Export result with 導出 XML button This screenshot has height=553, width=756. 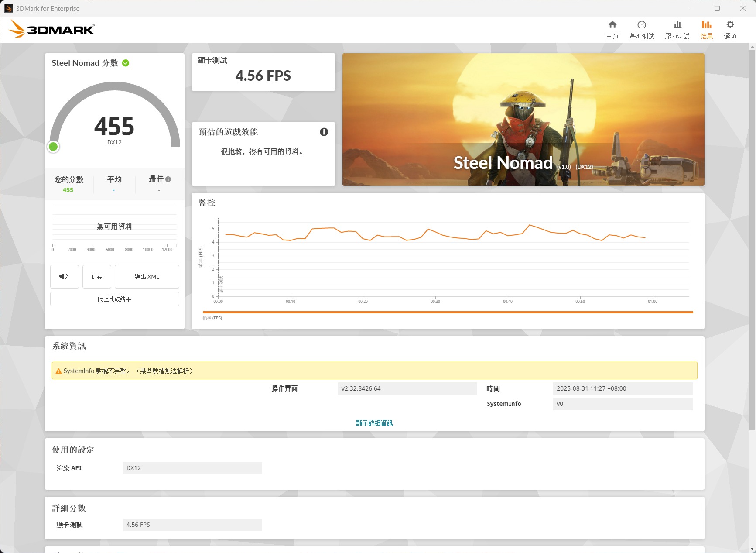[147, 277]
